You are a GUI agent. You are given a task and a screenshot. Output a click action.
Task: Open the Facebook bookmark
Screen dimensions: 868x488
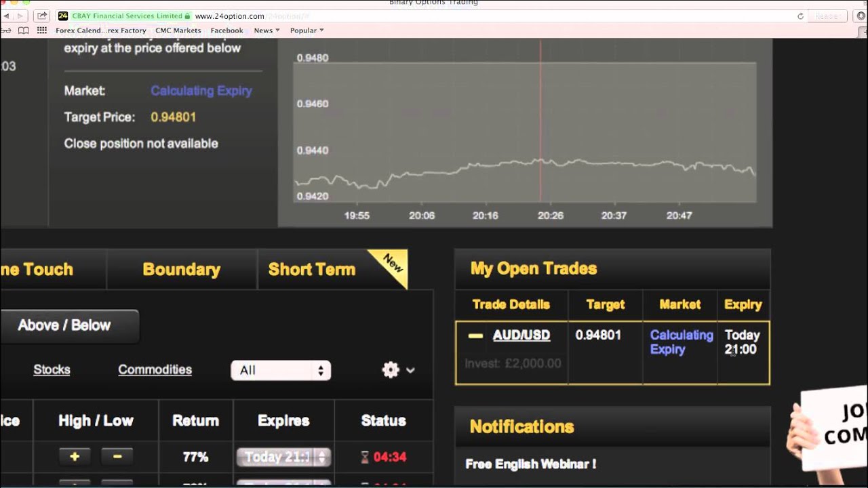click(226, 30)
